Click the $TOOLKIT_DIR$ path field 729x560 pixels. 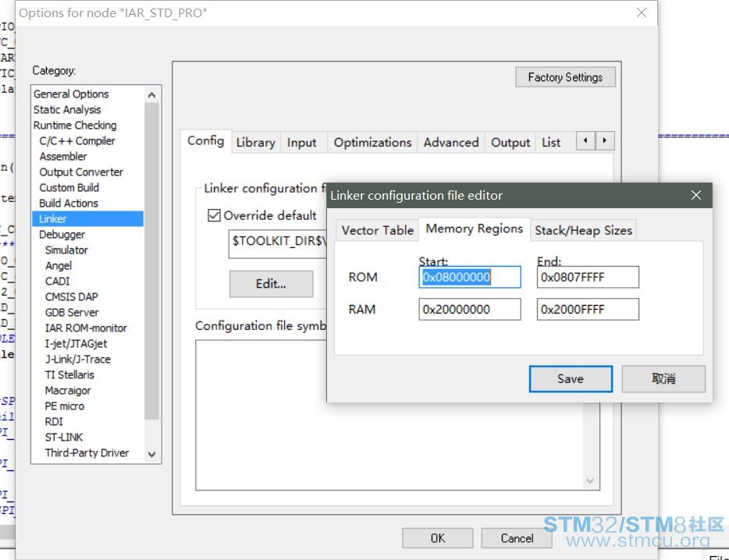[278, 243]
